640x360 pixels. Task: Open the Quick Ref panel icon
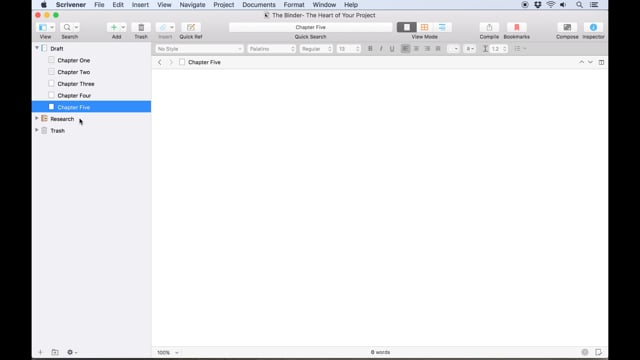[x=191, y=27]
